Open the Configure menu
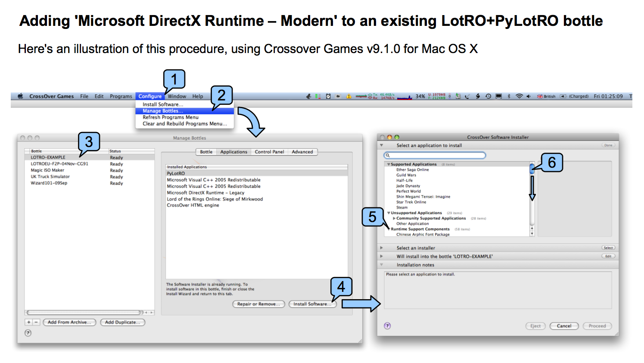 pyautogui.click(x=150, y=96)
